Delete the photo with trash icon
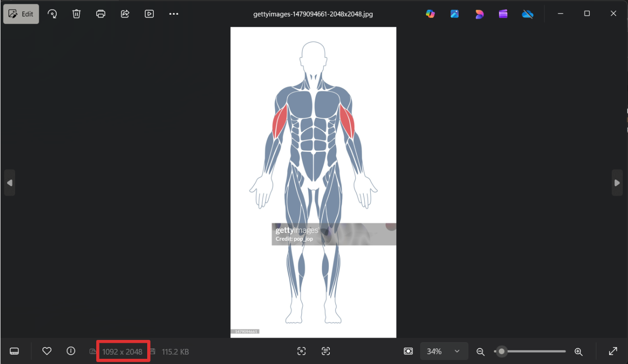The image size is (628, 364). coord(76,14)
